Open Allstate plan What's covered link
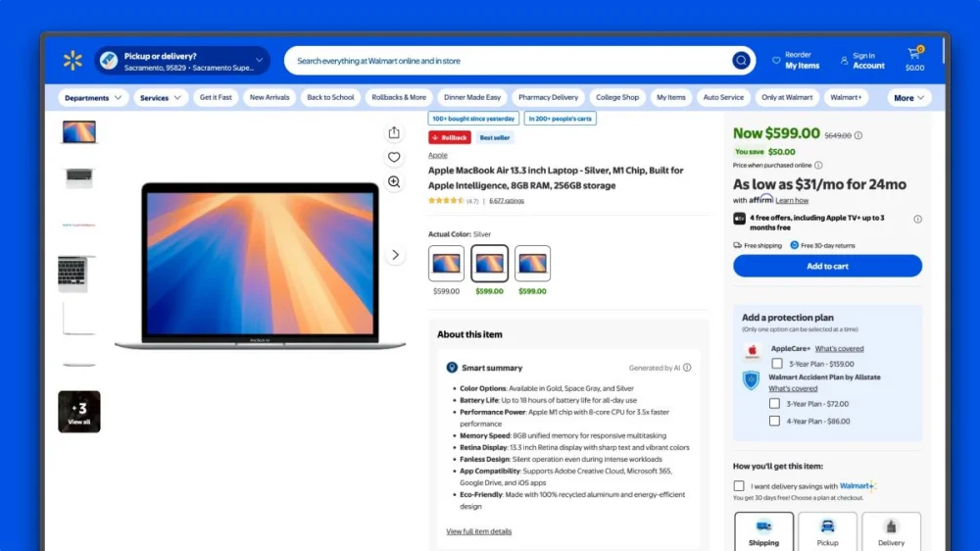980x551 pixels. [793, 388]
